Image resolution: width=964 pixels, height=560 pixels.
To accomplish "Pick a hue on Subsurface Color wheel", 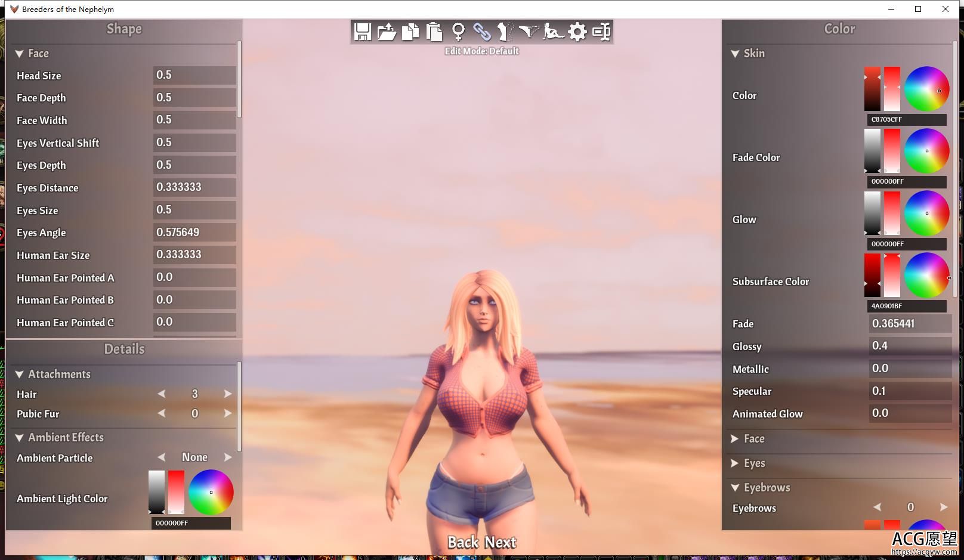I will click(926, 275).
